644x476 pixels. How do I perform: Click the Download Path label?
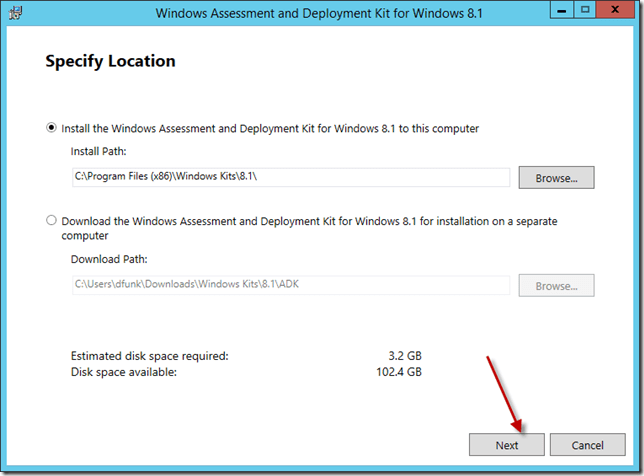[x=109, y=259]
